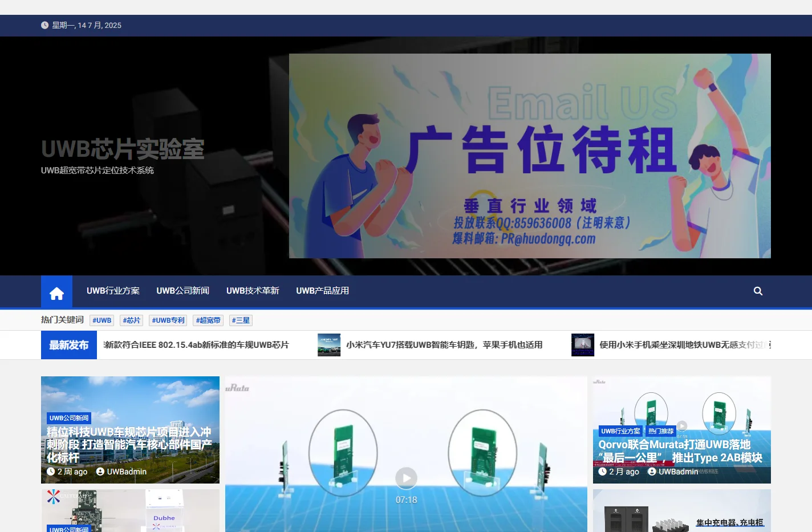
Task: Open the 集中充电器、充电柜 article thumbnail
Action: coord(682,510)
